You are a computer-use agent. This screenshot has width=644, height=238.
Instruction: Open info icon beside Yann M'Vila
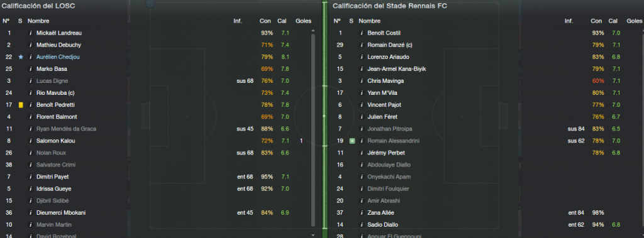click(362, 93)
